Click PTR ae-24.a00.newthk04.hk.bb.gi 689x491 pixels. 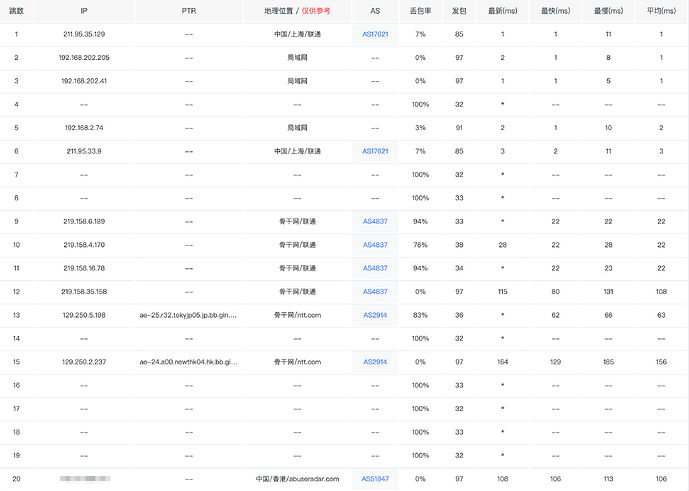point(188,362)
